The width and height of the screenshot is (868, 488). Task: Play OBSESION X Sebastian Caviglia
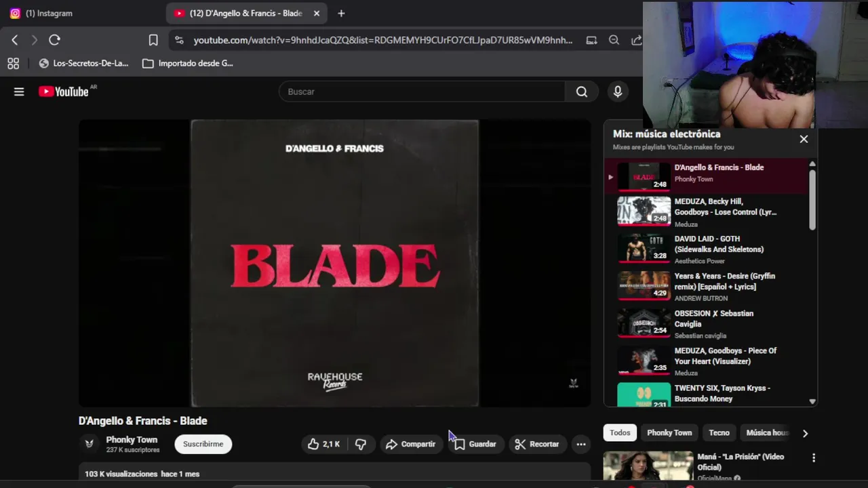(x=705, y=323)
